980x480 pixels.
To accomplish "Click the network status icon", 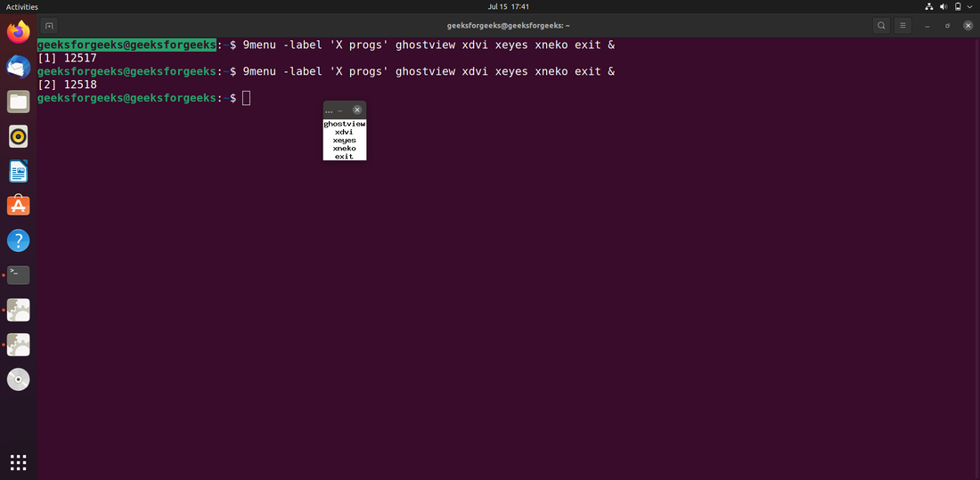I will point(928,7).
